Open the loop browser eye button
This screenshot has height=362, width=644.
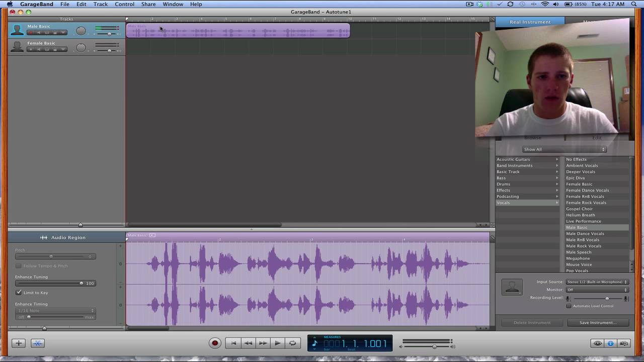597,343
